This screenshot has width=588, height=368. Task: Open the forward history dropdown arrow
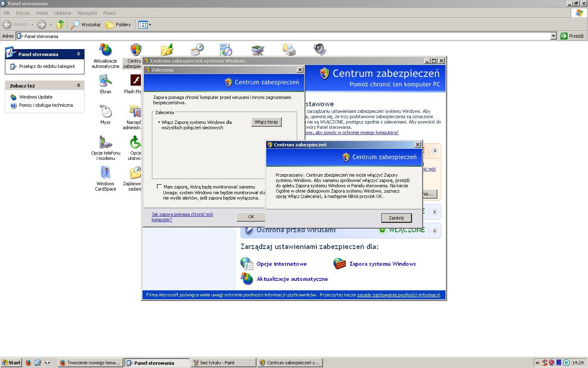tap(51, 25)
